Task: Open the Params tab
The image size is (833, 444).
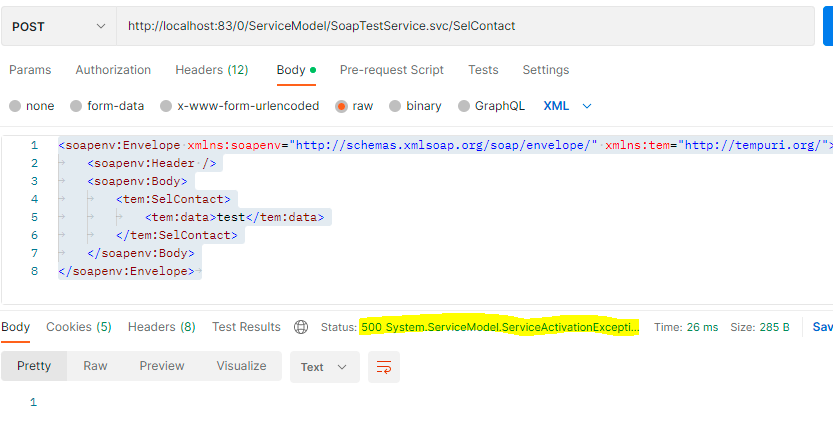Action: point(30,70)
